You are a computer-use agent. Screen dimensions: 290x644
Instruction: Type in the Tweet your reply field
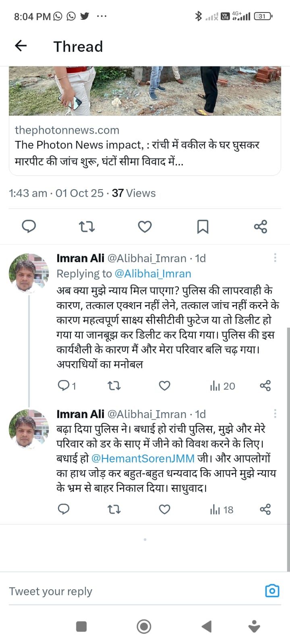tap(129, 591)
